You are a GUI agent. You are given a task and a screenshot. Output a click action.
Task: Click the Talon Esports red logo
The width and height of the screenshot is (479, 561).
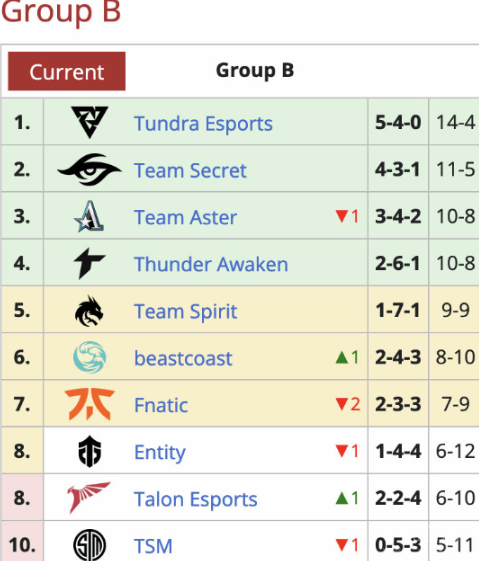[x=89, y=498]
